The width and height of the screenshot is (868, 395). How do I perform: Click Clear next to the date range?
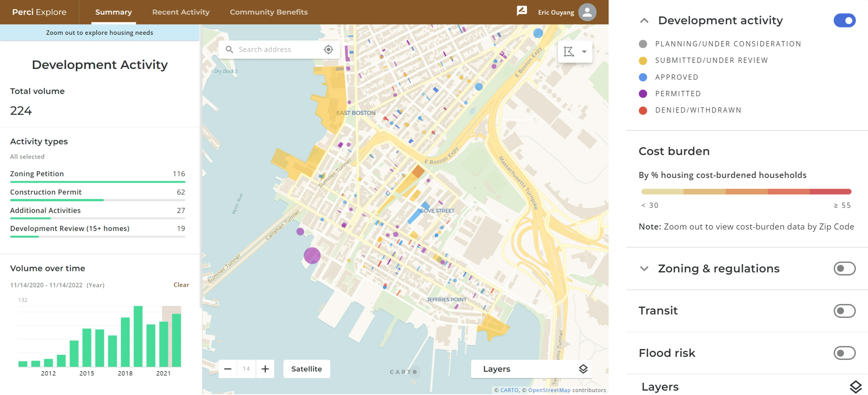(181, 285)
